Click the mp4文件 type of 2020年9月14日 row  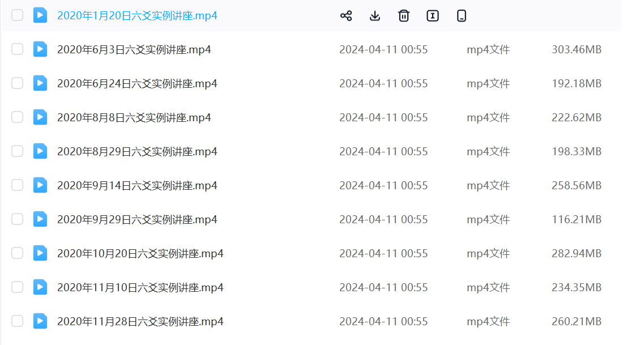488,186
